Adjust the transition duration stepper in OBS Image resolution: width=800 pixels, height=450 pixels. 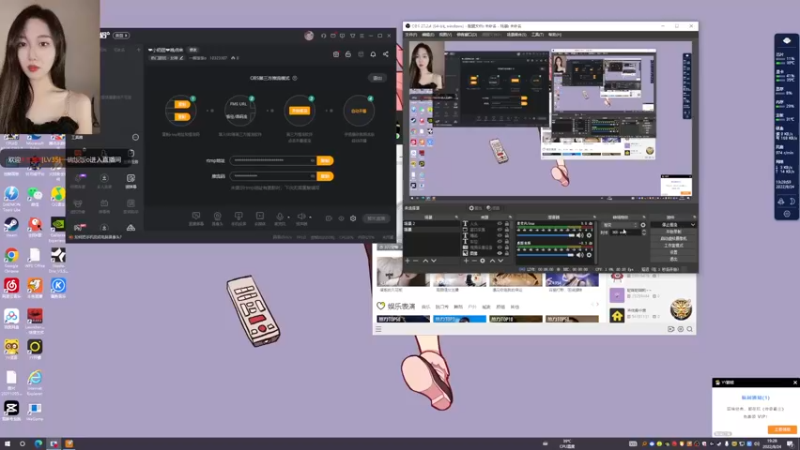[x=644, y=232]
